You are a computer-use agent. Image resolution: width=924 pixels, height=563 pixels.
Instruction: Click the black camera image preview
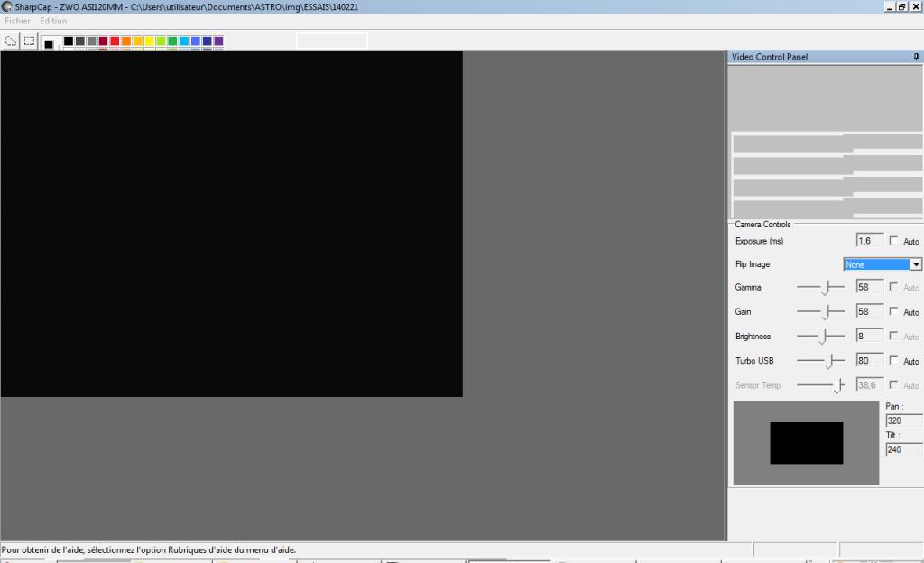tap(232, 224)
